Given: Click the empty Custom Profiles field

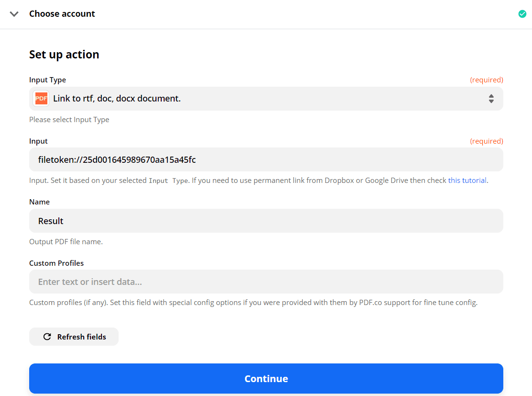Looking at the screenshot, I should pyautogui.click(x=266, y=282).
